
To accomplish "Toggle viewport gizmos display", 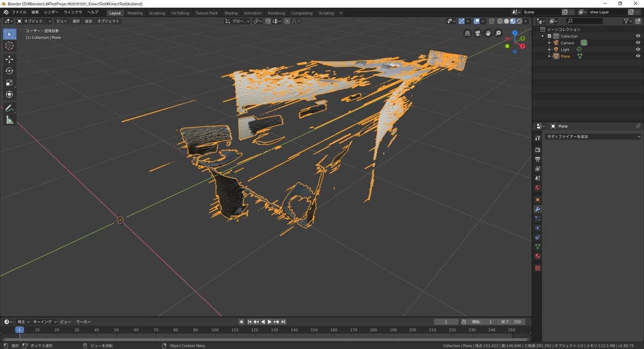I will click(x=461, y=21).
